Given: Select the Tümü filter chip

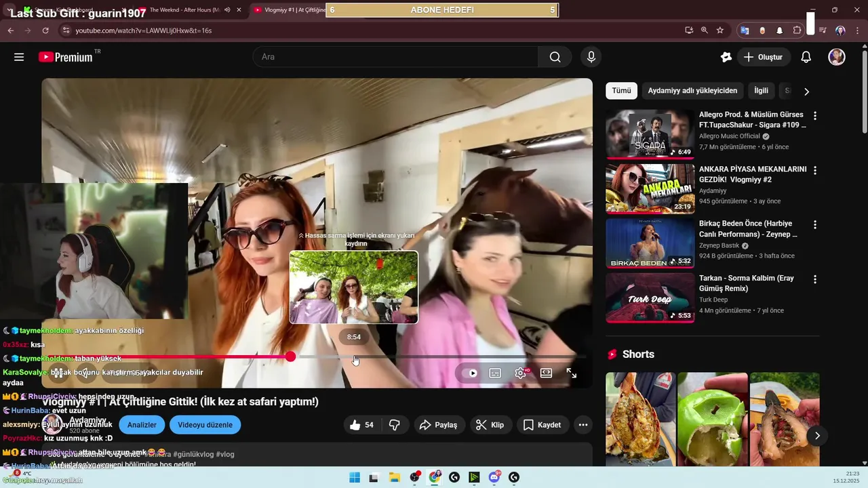Looking at the screenshot, I should coord(621,90).
